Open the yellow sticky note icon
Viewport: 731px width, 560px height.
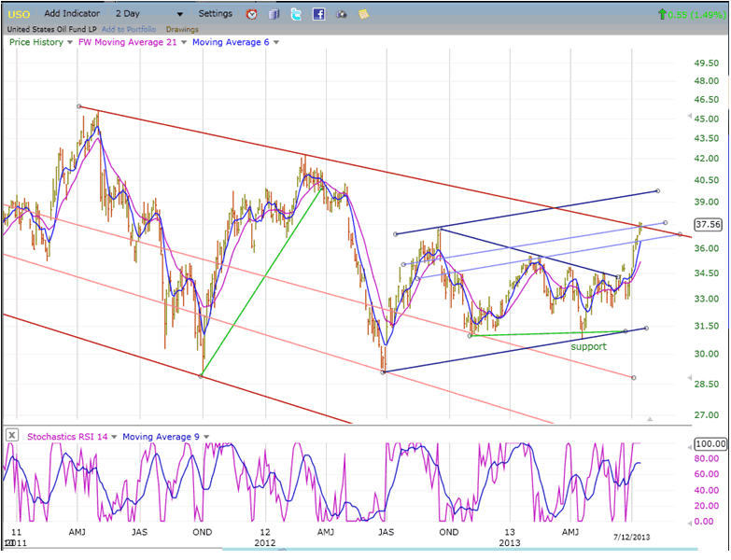click(x=362, y=14)
